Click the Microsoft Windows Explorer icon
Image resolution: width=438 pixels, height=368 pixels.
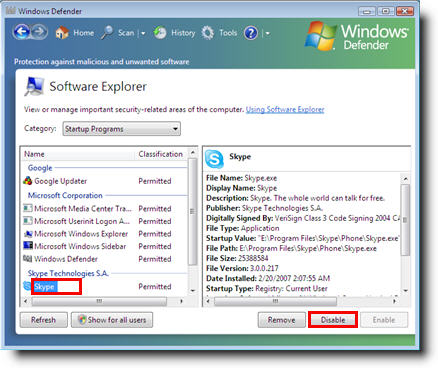(x=28, y=234)
